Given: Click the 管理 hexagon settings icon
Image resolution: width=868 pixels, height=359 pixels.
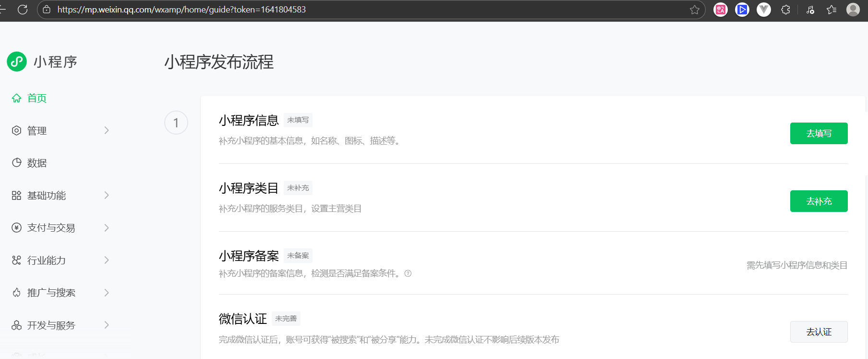Looking at the screenshot, I should pos(17,130).
